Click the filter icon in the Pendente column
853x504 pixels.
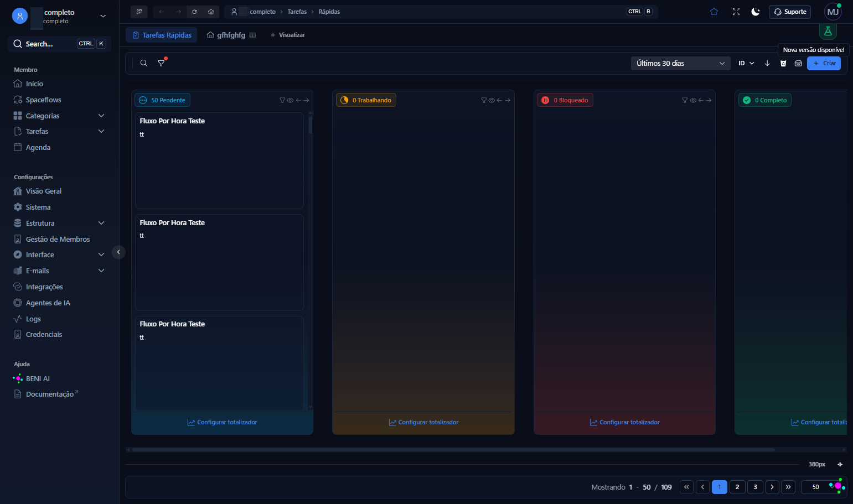click(282, 100)
